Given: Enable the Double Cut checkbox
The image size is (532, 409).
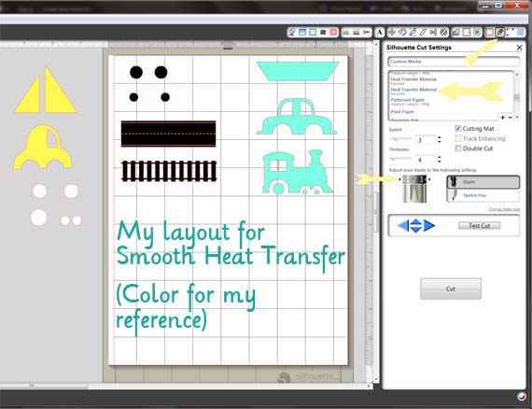Looking at the screenshot, I should [x=458, y=148].
